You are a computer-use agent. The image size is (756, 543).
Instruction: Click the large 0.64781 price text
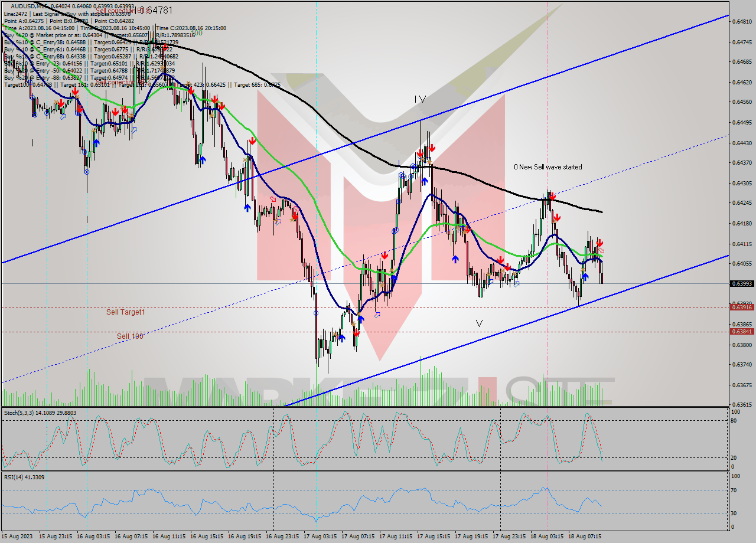[x=157, y=9]
